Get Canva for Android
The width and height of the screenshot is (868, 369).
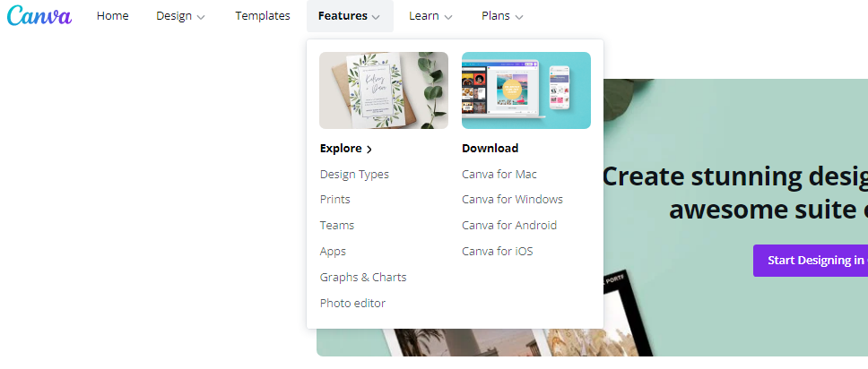point(509,225)
